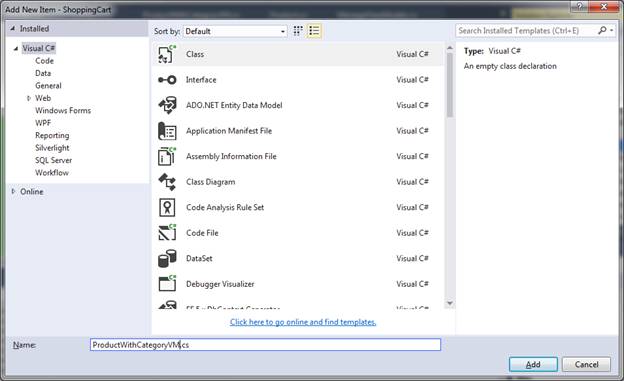Click the 'ADO.NET Entity Data Model' label
624x381 pixels.
(234, 105)
